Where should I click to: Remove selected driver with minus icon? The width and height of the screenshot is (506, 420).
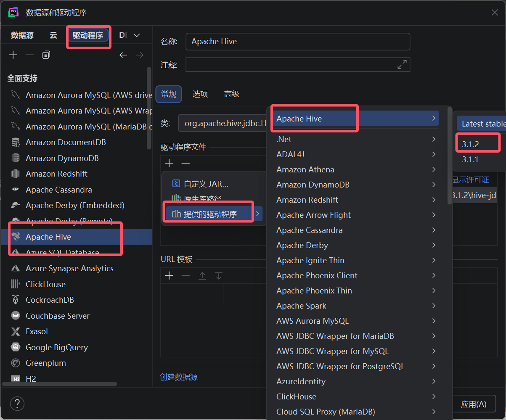coord(29,55)
